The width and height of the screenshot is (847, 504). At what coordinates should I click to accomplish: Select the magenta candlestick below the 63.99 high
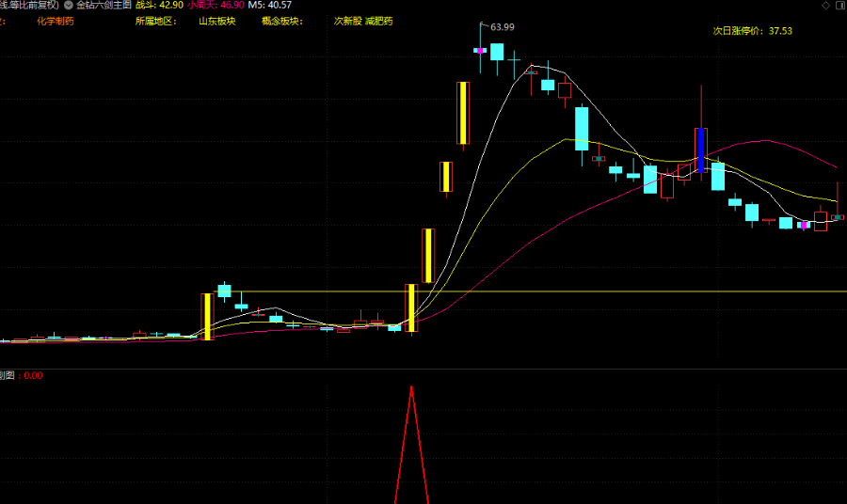[479, 50]
